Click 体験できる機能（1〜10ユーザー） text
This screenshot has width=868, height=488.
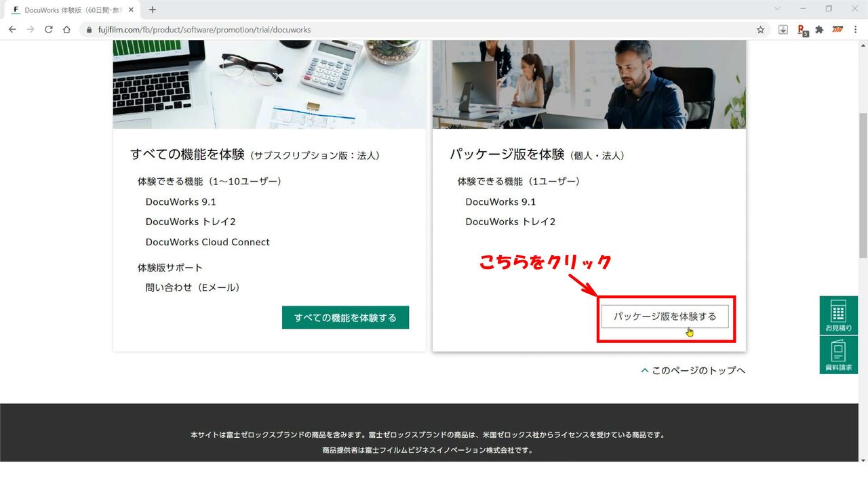[210, 182]
